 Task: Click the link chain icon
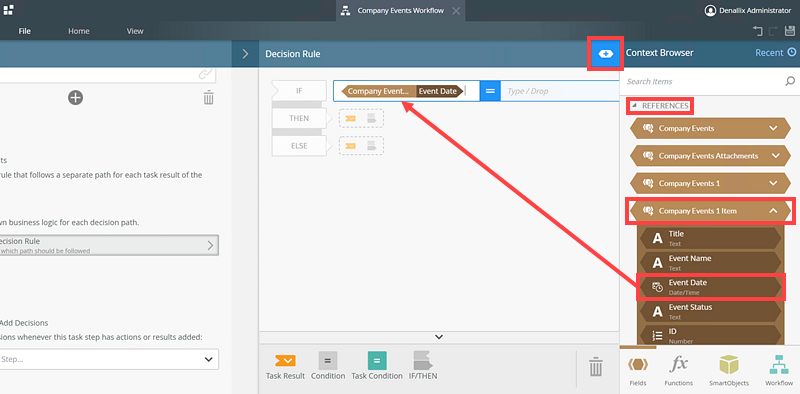click(205, 74)
